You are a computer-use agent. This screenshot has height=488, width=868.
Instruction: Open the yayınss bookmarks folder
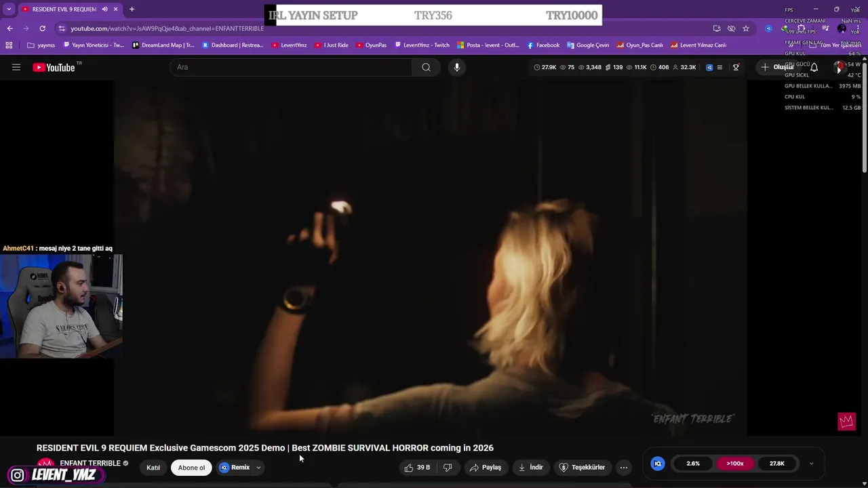(41, 45)
